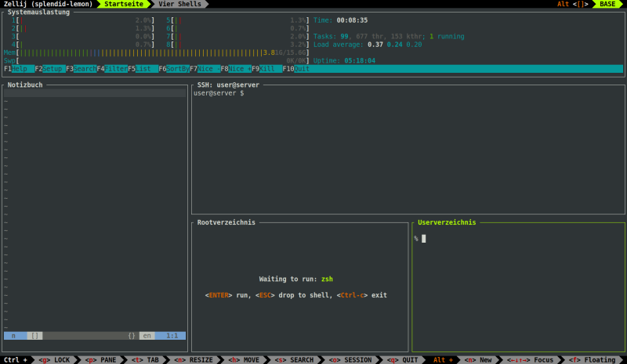Select PANE mode in the status bar
Viewport: 627px width, 364px height.
[100, 360]
